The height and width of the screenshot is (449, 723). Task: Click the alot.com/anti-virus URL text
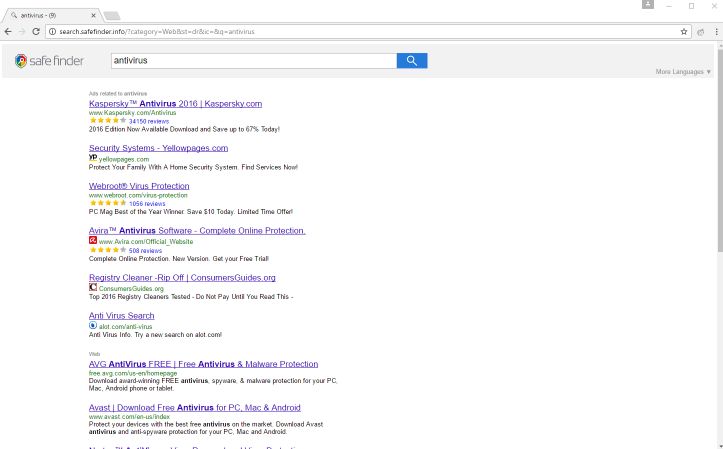[125, 326]
